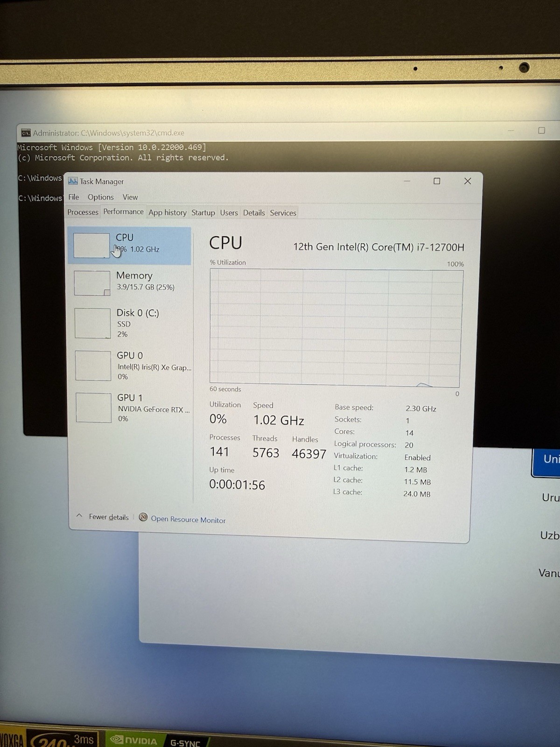Image resolution: width=560 pixels, height=747 pixels.
Task: Open the Details tab
Action: click(x=254, y=212)
